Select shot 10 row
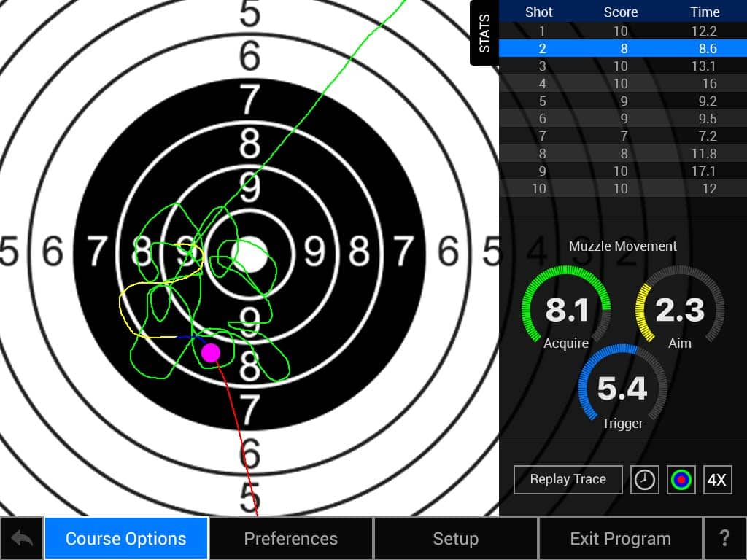This screenshot has height=560, width=747. (623, 189)
